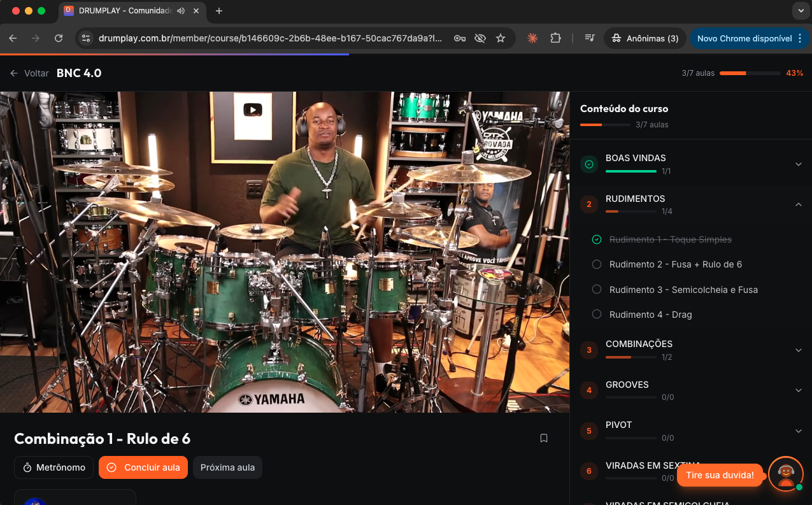Go to Próxima aula
The image size is (812, 505).
coord(227,467)
